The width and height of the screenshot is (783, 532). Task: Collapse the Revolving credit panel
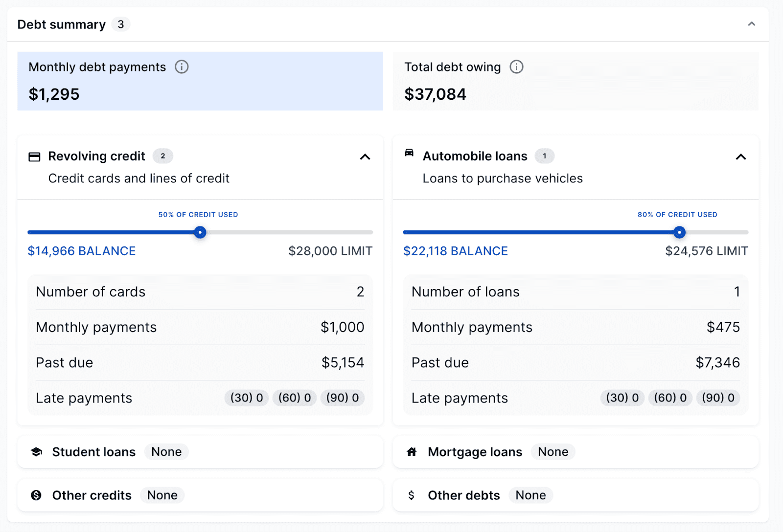coord(365,157)
